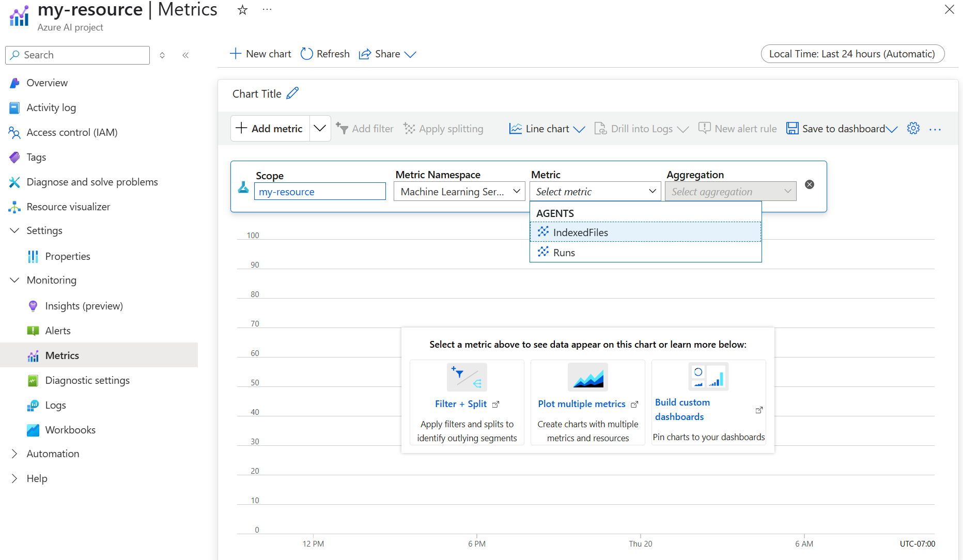
Task: Click the star to favorite my-resource
Action: (x=242, y=9)
